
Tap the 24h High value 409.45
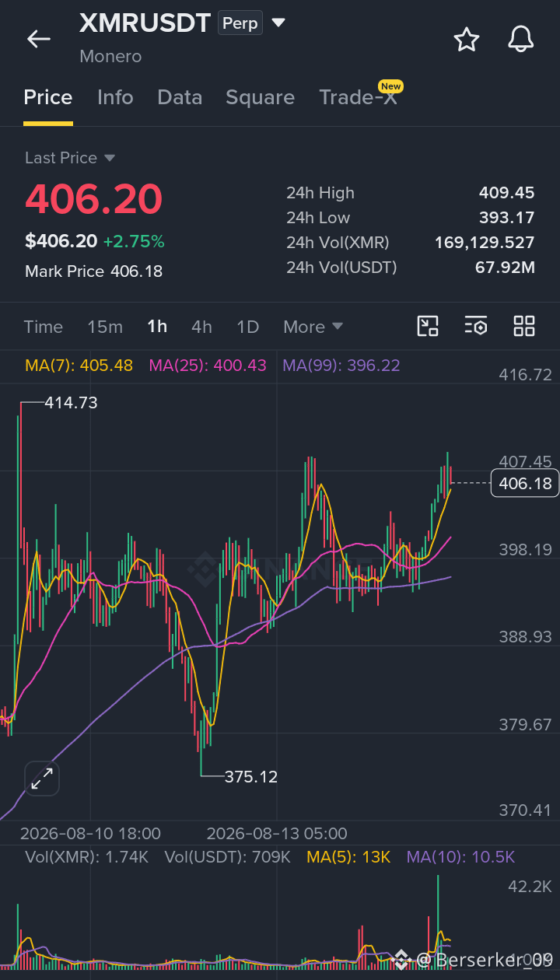point(507,193)
